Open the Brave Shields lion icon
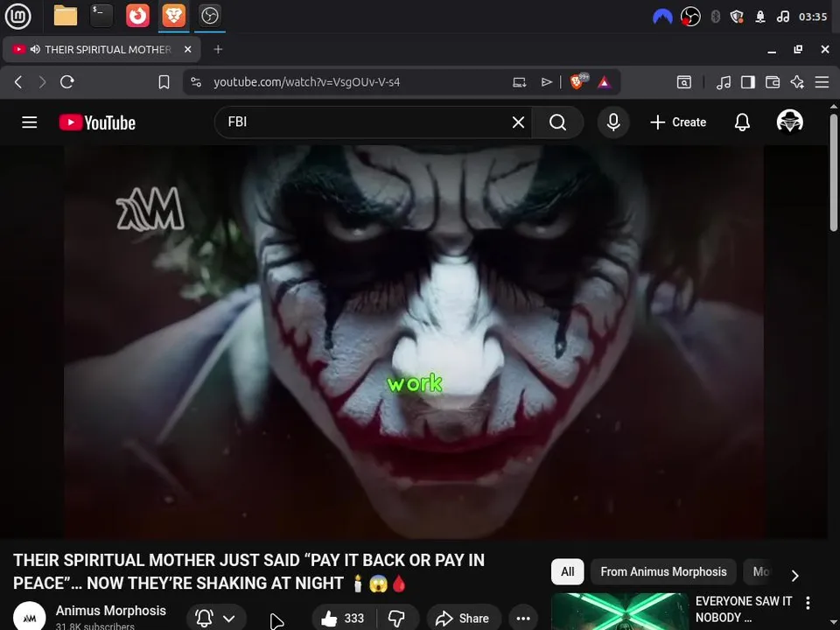This screenshot has height=630, width=840. [578, 81]
